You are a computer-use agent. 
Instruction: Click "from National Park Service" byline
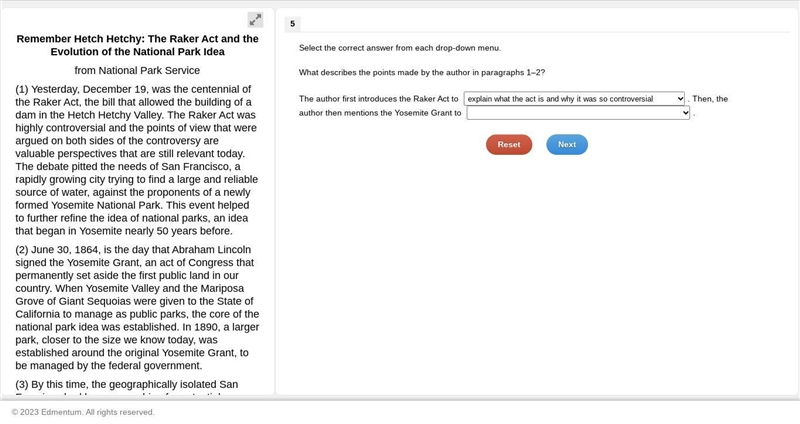click(137, 70)
